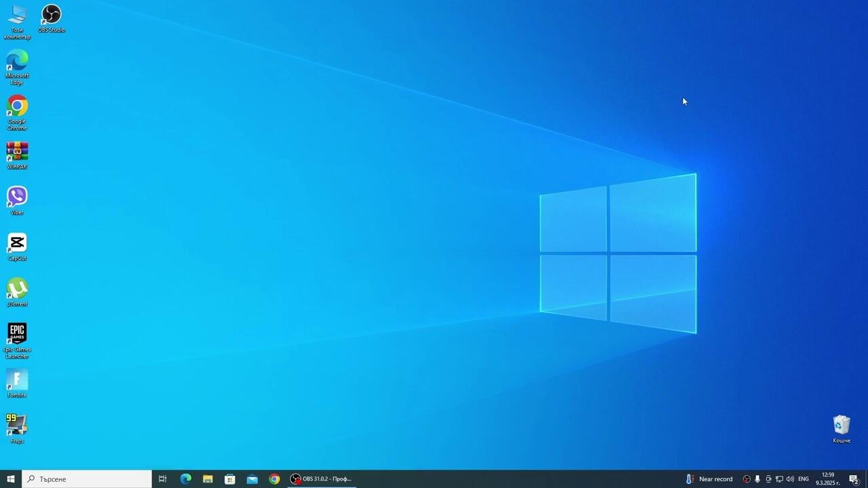Open Task View from the taskbar
This screenshot has width=868, height=488.
click(x=163, y=479)
